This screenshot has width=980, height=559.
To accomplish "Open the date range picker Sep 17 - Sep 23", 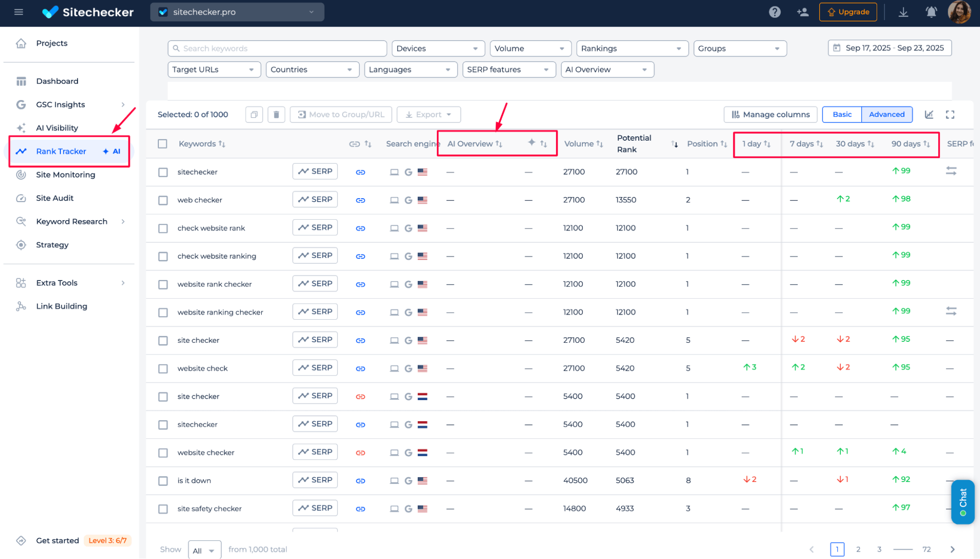I will [889, 48].
